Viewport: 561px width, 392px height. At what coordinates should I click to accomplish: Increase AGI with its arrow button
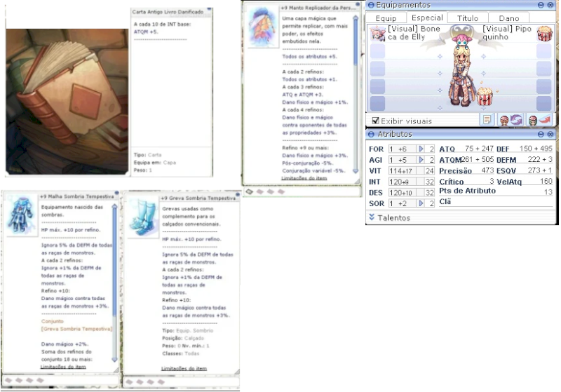[x=421, y=159]
